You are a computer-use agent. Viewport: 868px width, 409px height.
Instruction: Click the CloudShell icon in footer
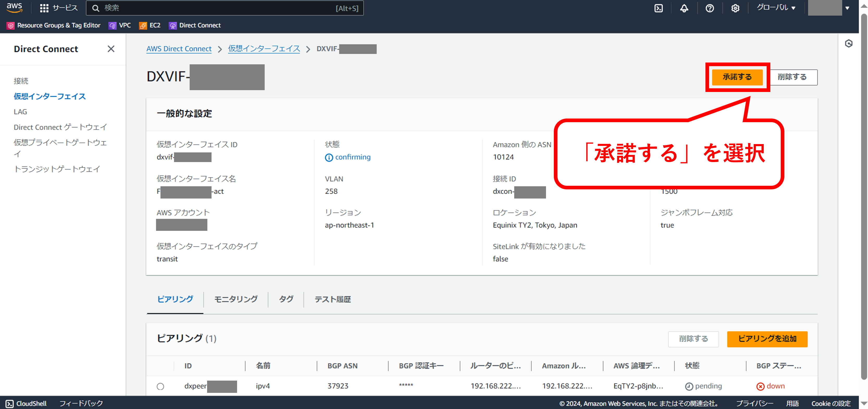pos(9,404)
